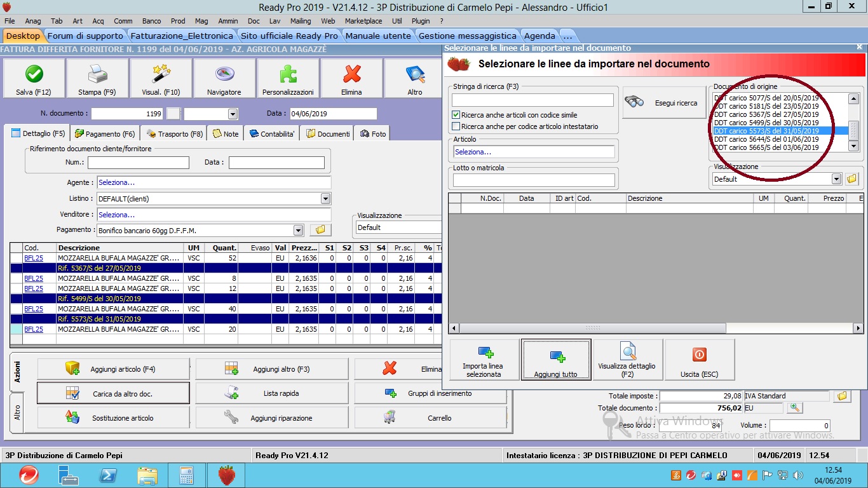Screen dimensions: 868x488
Task: Open the Anag menu
Action: tap(32, 21)
